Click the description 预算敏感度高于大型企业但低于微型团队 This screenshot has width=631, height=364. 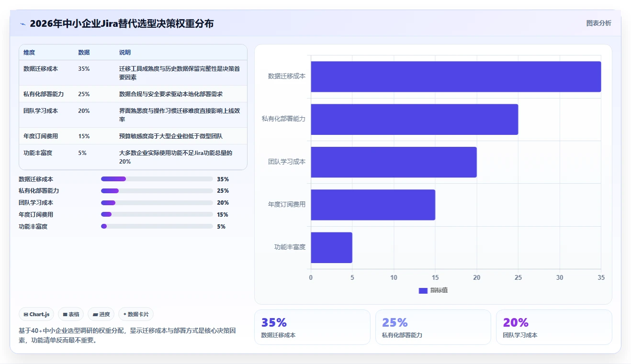(171, 136)
